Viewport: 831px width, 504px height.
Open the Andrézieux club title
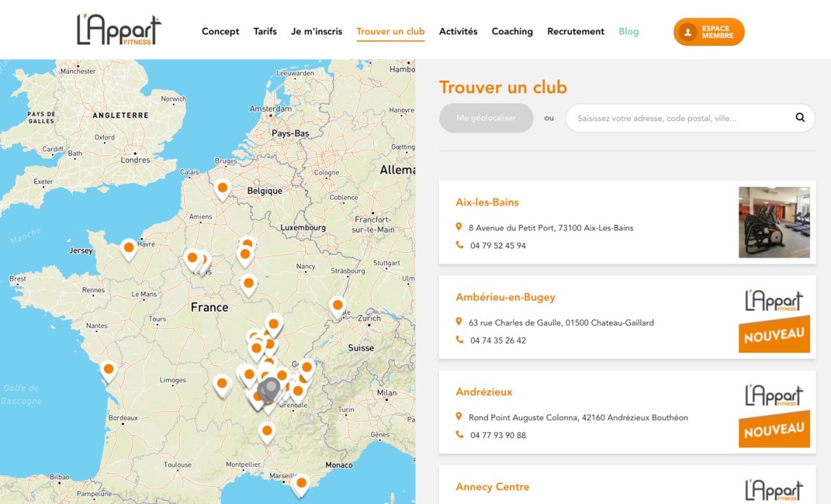[484, 392]
